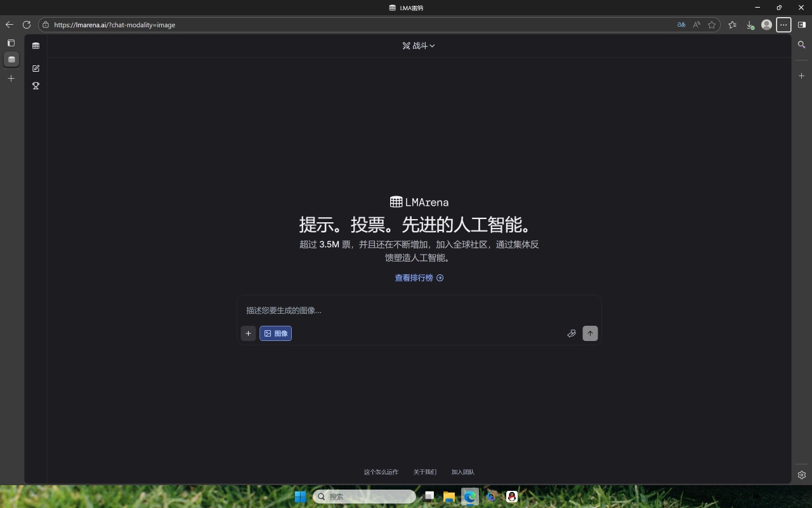The image size is (812, 508).
Task: Launch File Explorer from the taskbar
Action: 449,497
